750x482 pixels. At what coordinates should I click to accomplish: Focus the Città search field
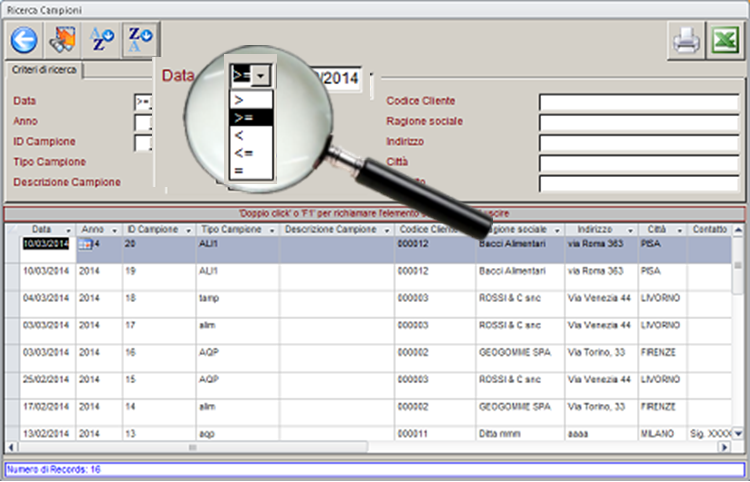[x=639, y=164]
